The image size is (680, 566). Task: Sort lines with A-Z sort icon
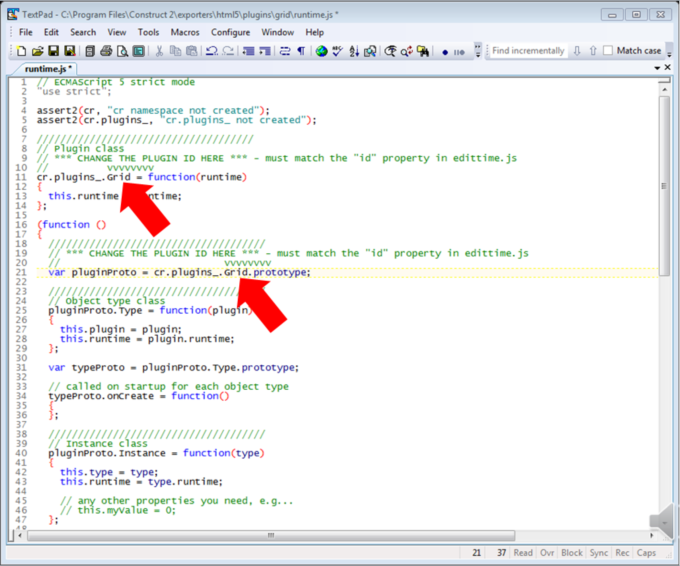click(x=354, y=51)
